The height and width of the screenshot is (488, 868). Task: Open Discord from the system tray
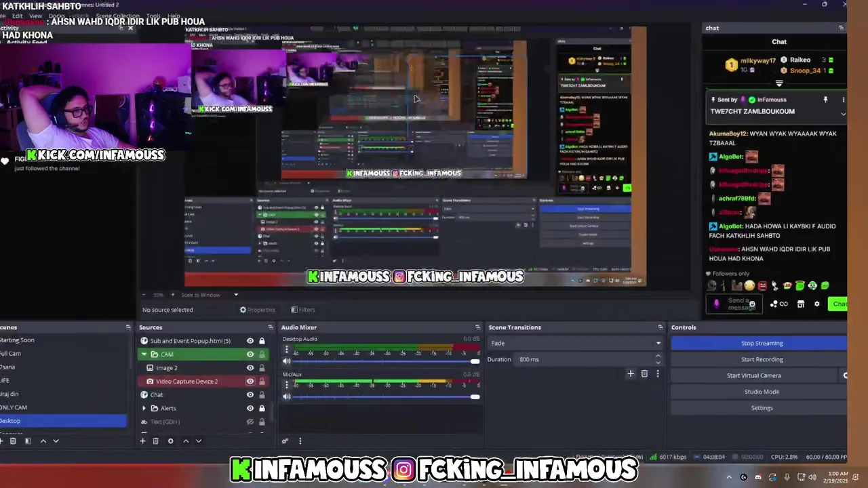point(758,477)
